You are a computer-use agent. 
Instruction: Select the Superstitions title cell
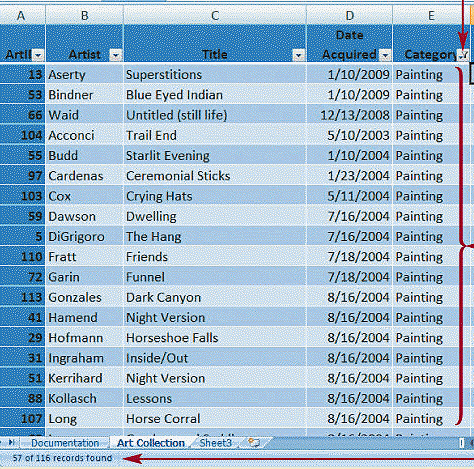pyautogui.click(x=215, y=75)
